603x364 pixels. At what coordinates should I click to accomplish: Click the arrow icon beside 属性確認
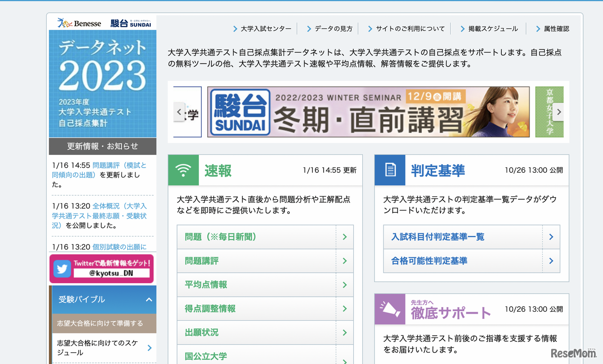[538, 29]
